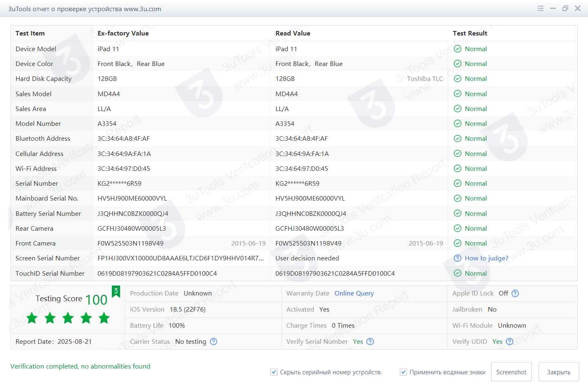Select the Report Date 2025-08-21 text
This screenshot has width=588, height=390.
click(x=54, y=342)
